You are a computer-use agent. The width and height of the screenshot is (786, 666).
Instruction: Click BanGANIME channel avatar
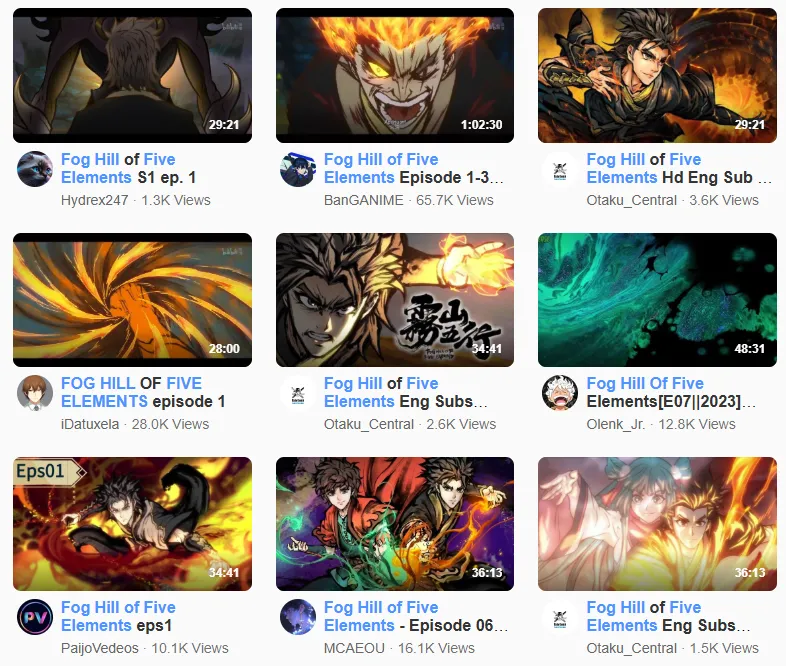(x=298, y=169)
